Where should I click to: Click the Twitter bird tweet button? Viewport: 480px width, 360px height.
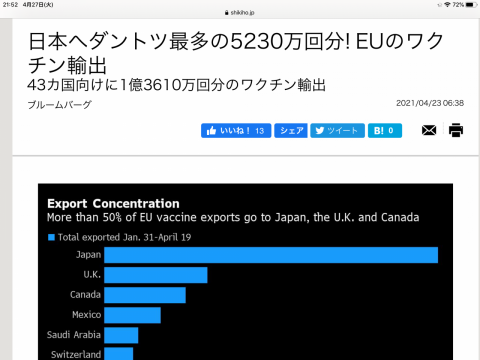point(337,131)
